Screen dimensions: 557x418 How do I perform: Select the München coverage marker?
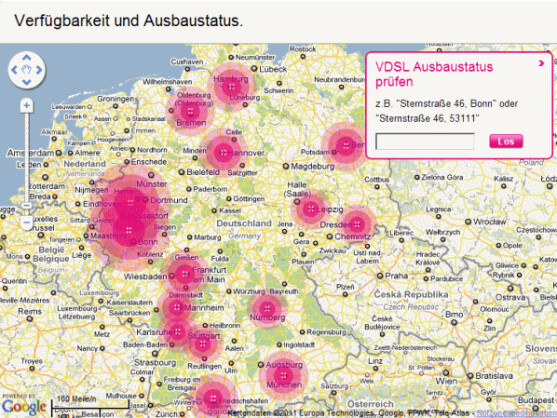283,375
